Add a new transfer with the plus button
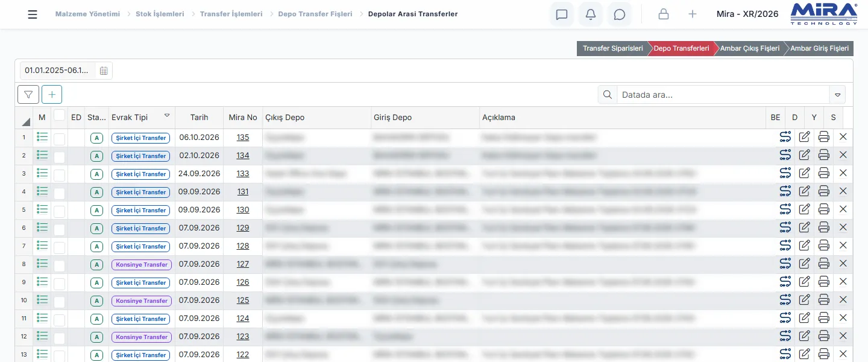Screen dimensions: 868x362 (52, 94)
